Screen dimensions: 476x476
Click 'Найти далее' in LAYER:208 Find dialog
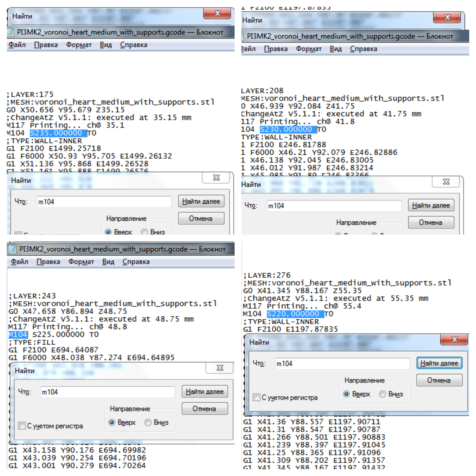click(431, 205)
